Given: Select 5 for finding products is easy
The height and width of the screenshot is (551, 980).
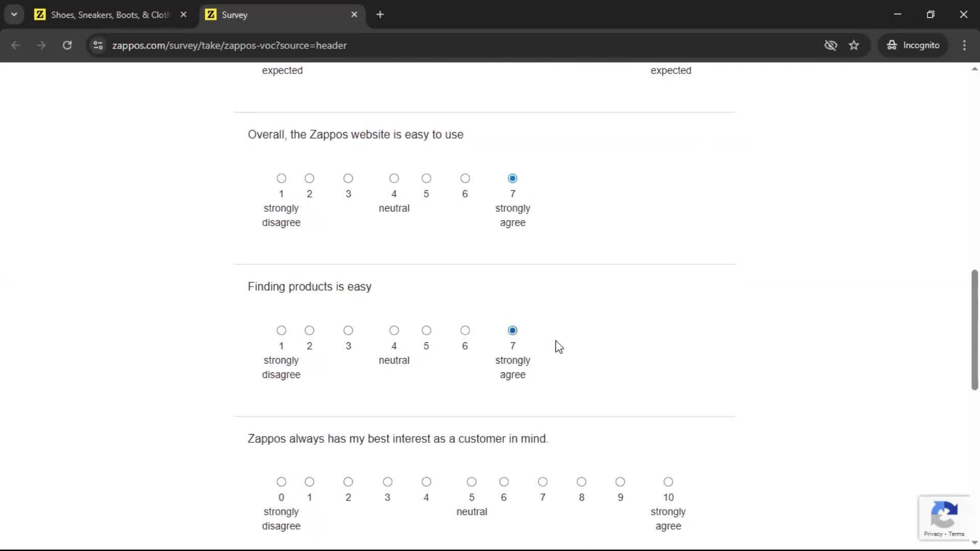Looking at the screenshot, I should point(426,331).
